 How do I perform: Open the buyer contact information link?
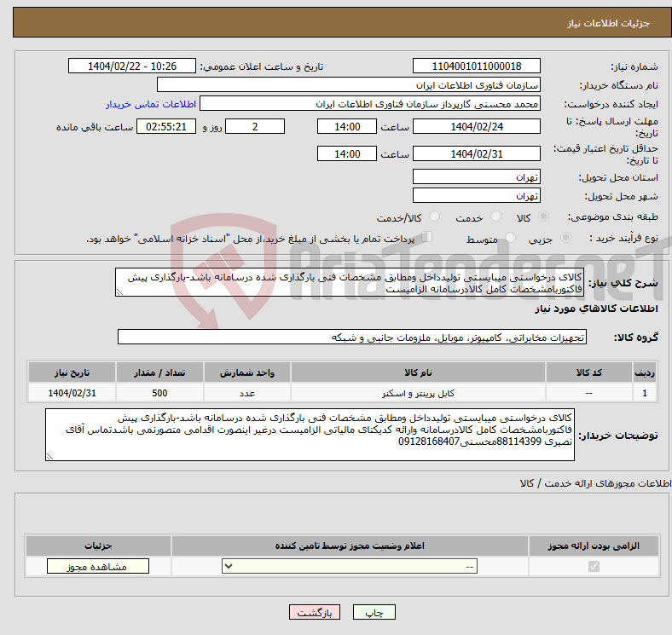(150, 104)
